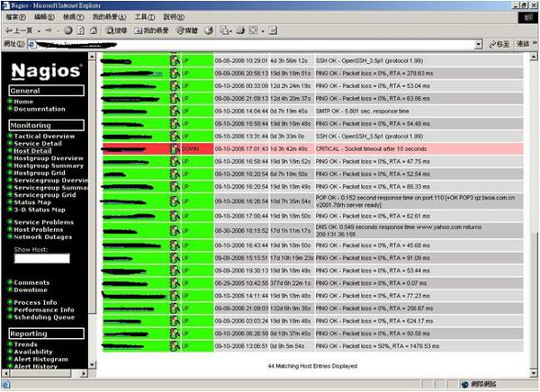Click the '44 Matching Host Entries Displayed' text
Image resolution: width=540 pixels, height=392 pixels.
point(312,366)
